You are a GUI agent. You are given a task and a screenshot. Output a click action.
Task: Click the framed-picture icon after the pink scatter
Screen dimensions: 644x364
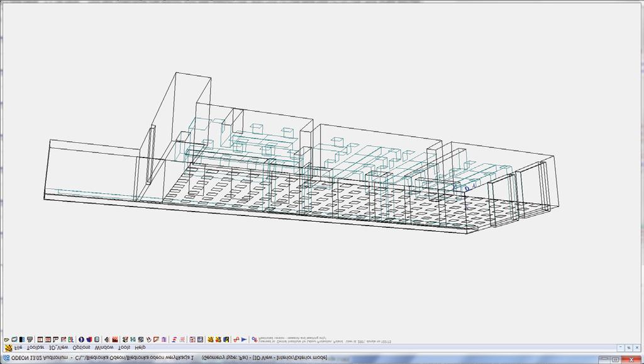click(192, 339)
